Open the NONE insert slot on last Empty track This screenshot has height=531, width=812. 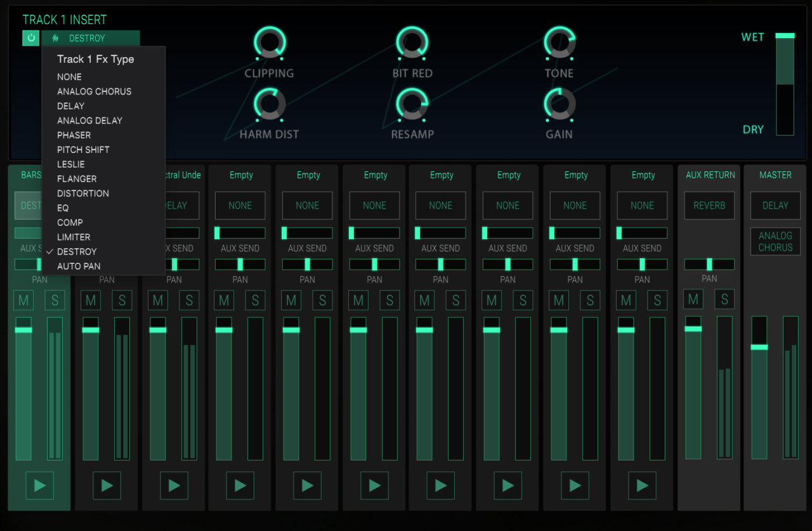[642, 206]
